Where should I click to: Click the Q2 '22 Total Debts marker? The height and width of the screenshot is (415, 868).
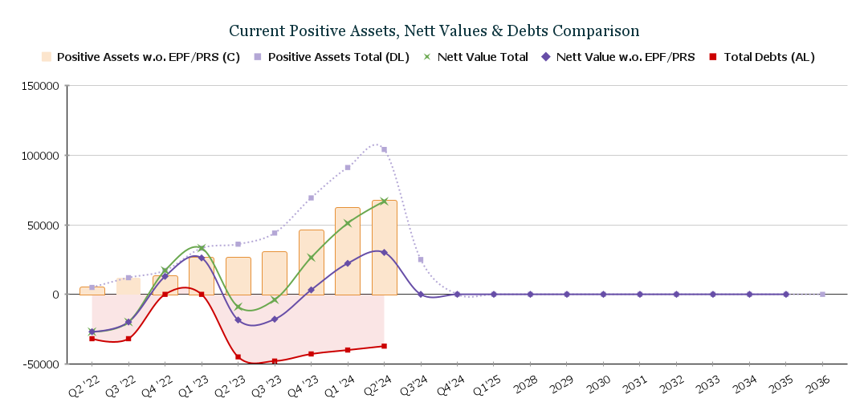[x=92, y=339]
